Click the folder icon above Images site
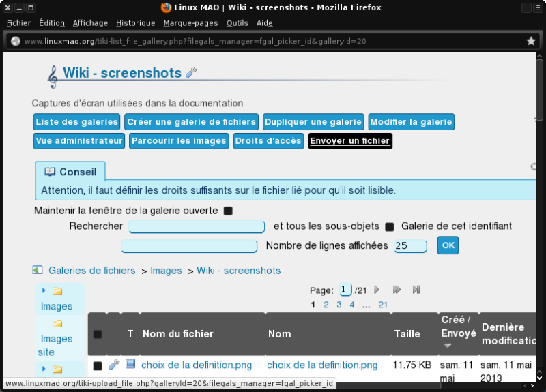Screen dimensions: 546x392 (x=57, y=323)
